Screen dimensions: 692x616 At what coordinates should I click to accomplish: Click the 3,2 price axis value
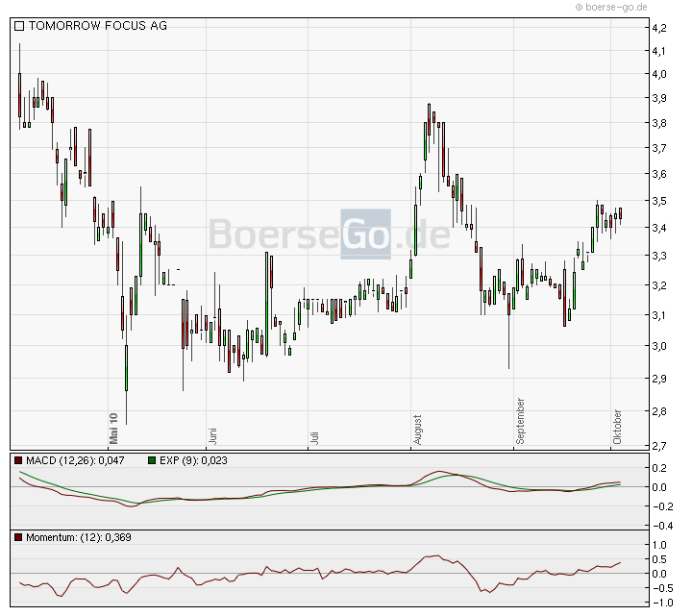pyautogui.click(x=659, y=285)
